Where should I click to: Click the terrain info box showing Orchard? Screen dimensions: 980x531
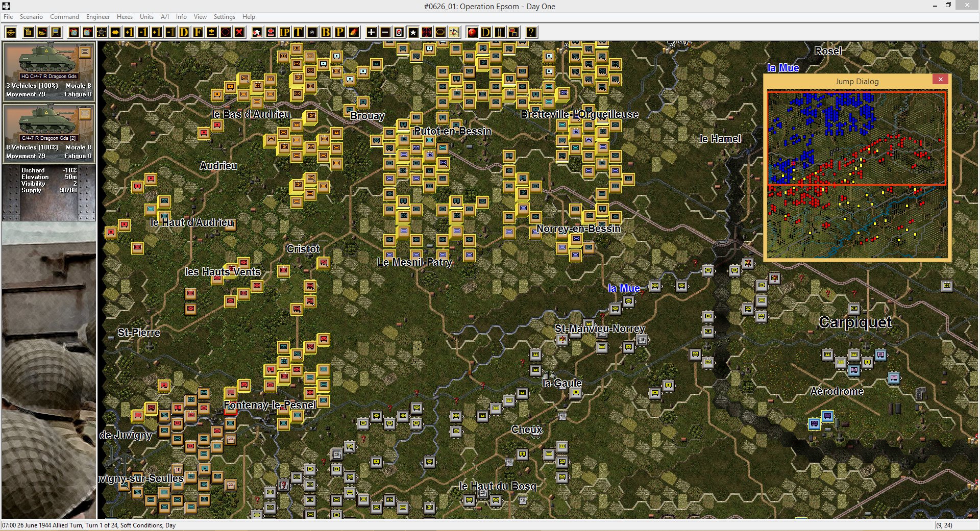(x=48, y=192)
